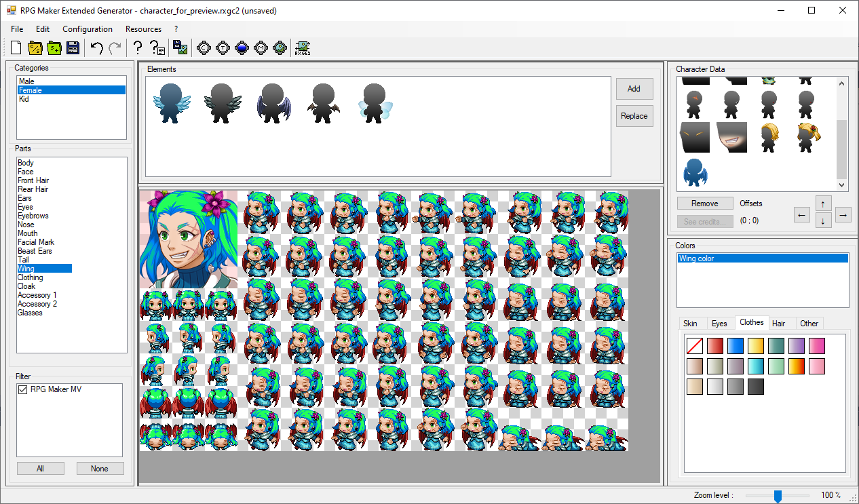The image size is (859, 504).
Task: Click the export image save icon
Action: tap(180, 47)
